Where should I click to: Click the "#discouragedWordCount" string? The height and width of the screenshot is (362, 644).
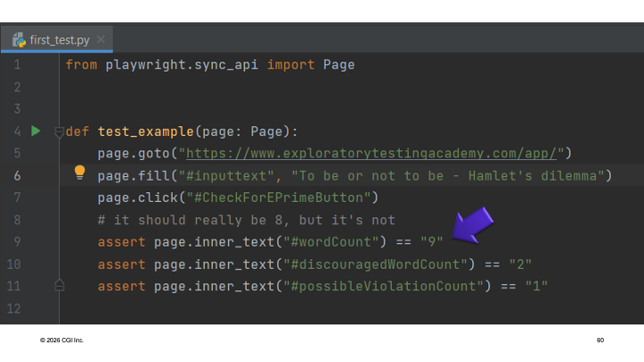[x=376, y=265]
